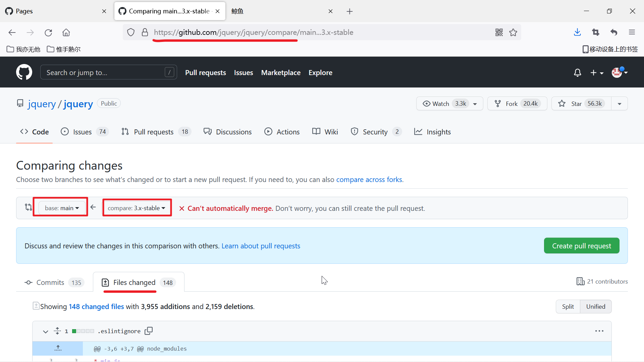Open the 148 changed files link
This screenshot has width=644, height=362.
pyautogui.click(x=96, y=307)
